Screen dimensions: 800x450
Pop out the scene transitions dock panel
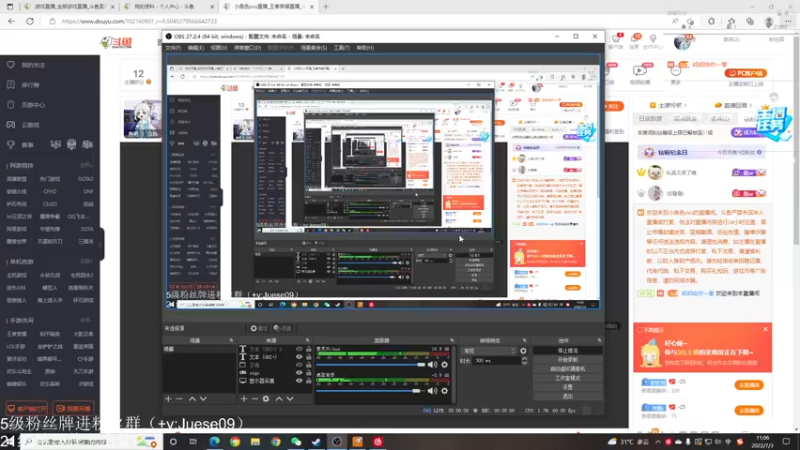coord(524,340)
